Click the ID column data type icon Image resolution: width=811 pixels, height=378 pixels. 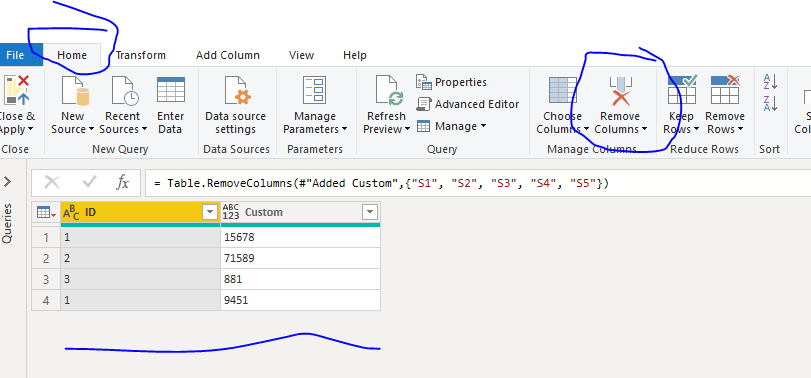71,213
